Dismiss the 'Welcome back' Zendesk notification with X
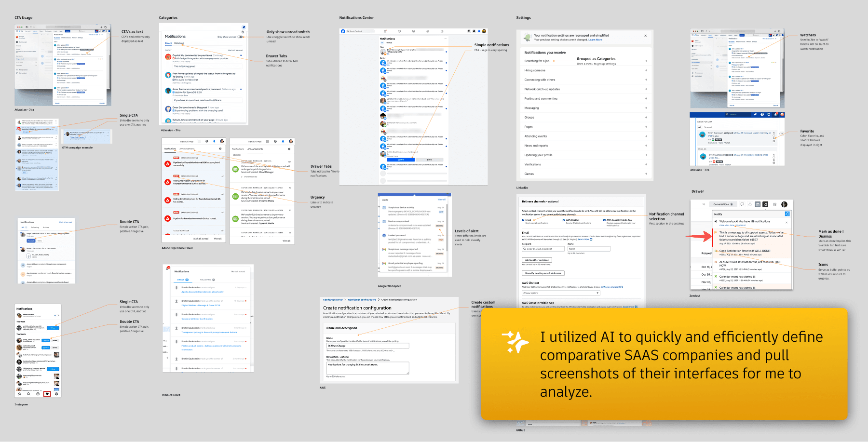 point(787,222)
